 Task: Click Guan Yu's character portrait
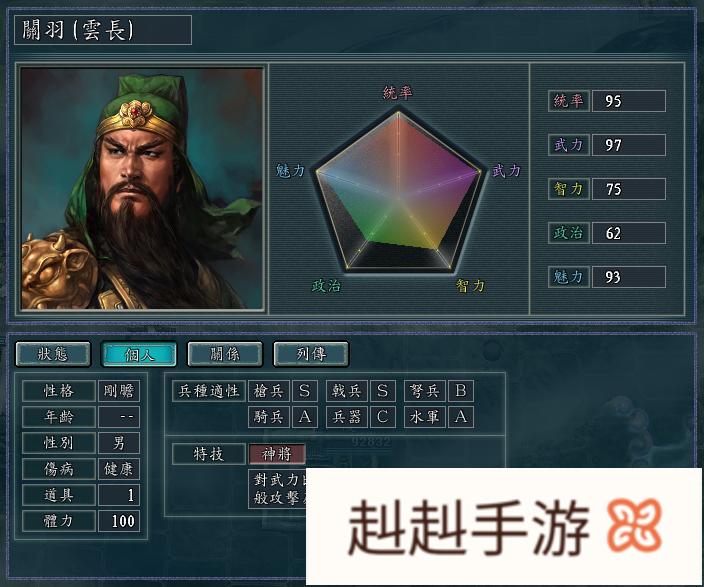[x=141, y=189]
